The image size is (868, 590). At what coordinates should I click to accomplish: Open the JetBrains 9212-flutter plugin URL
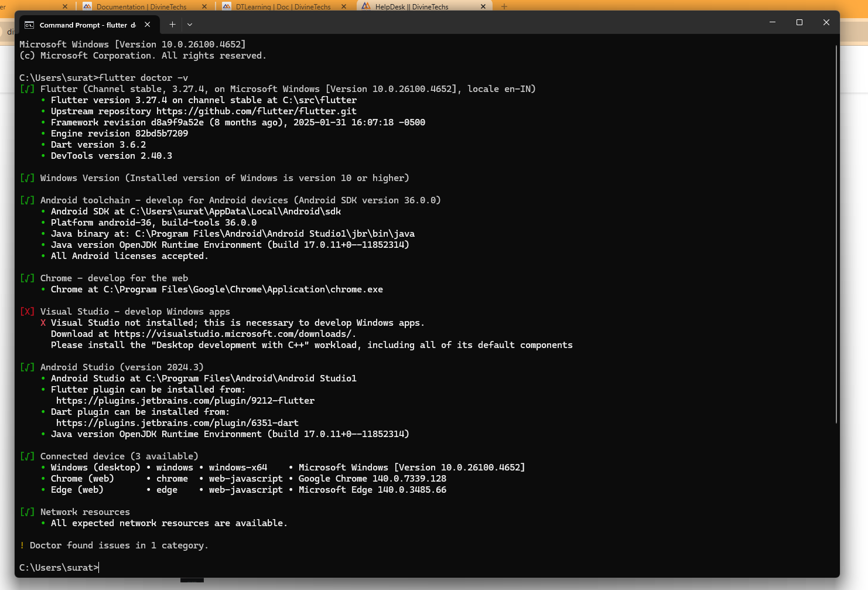(x=185, y=401)
